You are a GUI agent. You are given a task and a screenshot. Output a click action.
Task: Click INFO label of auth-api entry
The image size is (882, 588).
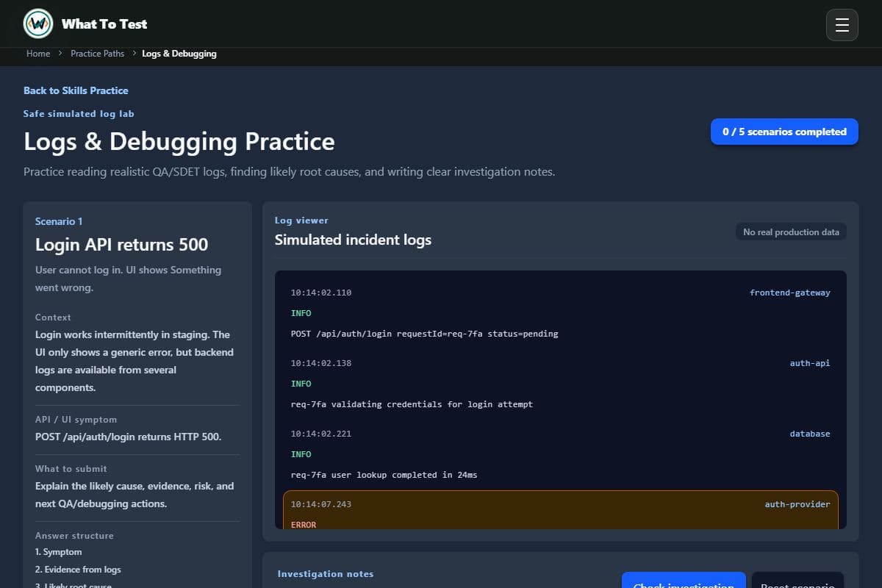[x=301, y=384]
